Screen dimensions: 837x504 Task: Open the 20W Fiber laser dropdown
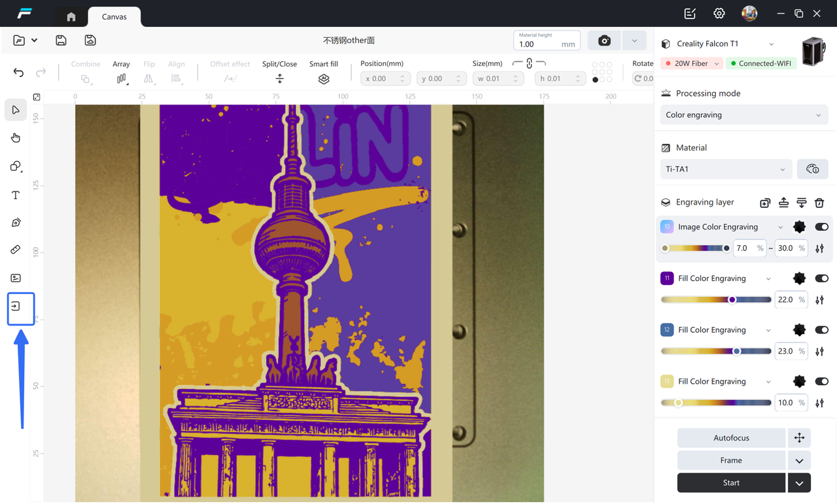[692, 63]
